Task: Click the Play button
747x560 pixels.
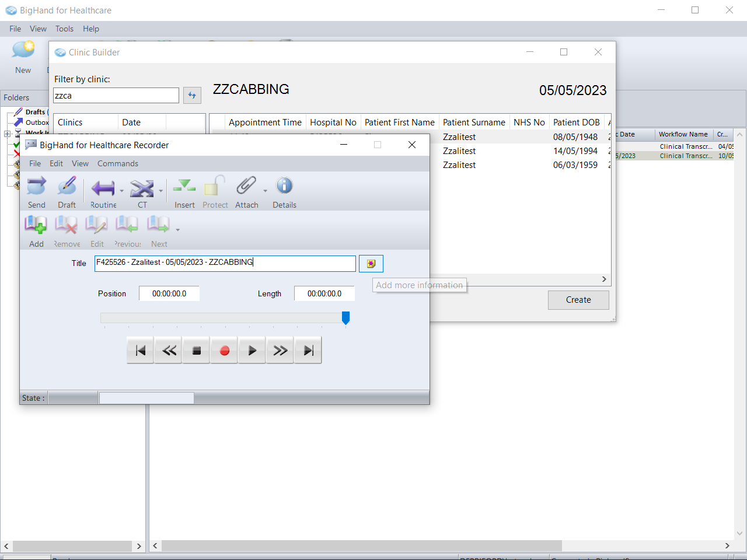Action: click(252, 351)
